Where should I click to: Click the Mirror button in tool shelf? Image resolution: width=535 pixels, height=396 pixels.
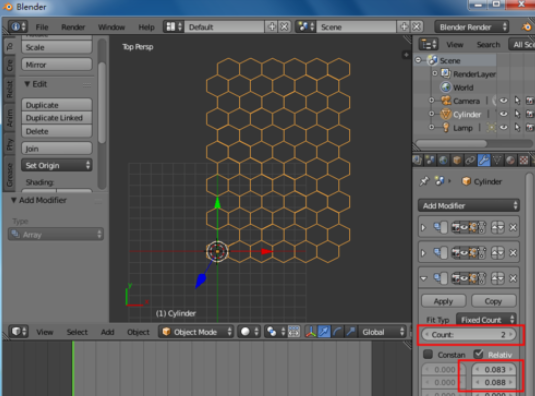coord(57,64)
